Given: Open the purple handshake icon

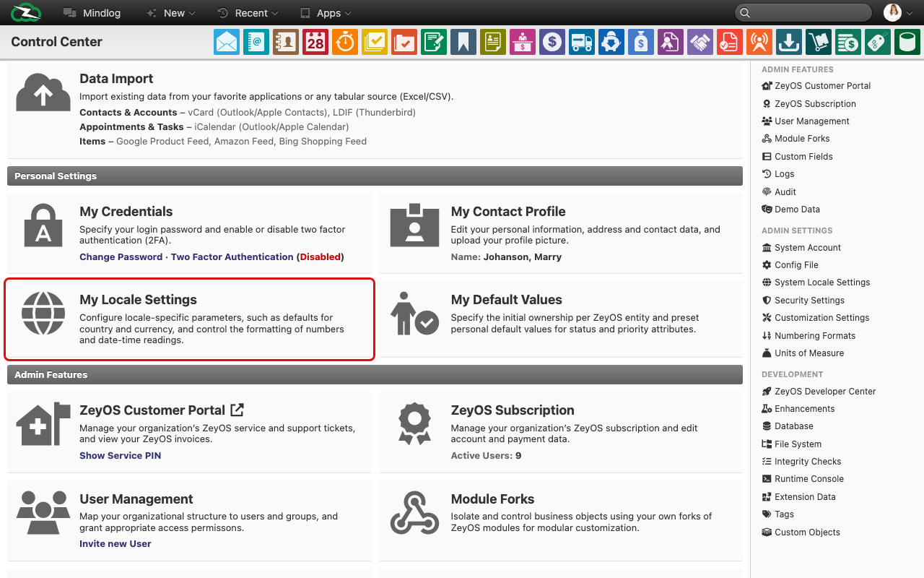Looking at the screenshot, I should 700,42.
